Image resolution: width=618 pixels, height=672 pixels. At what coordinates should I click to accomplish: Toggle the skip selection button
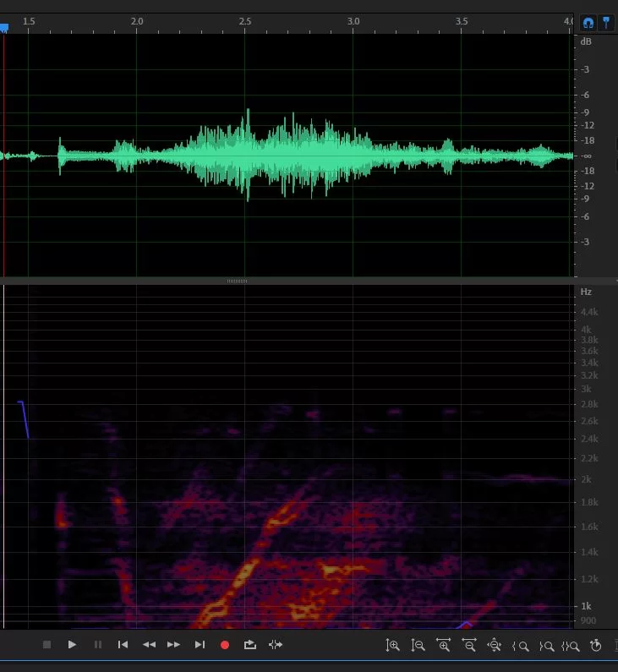276,645
